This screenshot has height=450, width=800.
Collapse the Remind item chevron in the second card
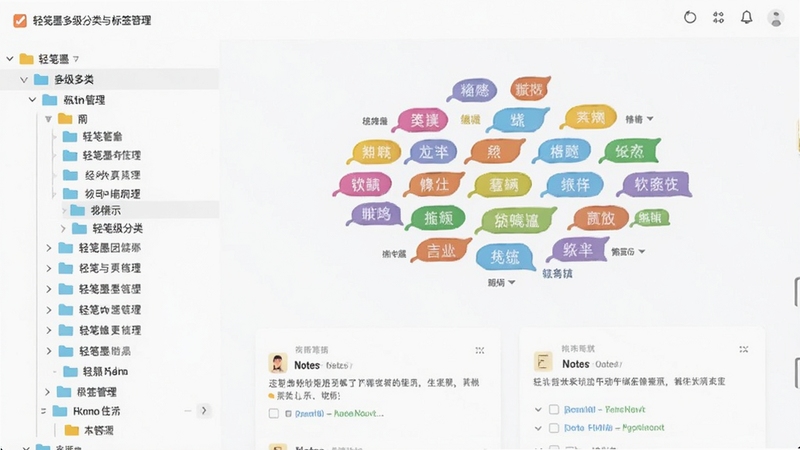(x=538, y=409)
